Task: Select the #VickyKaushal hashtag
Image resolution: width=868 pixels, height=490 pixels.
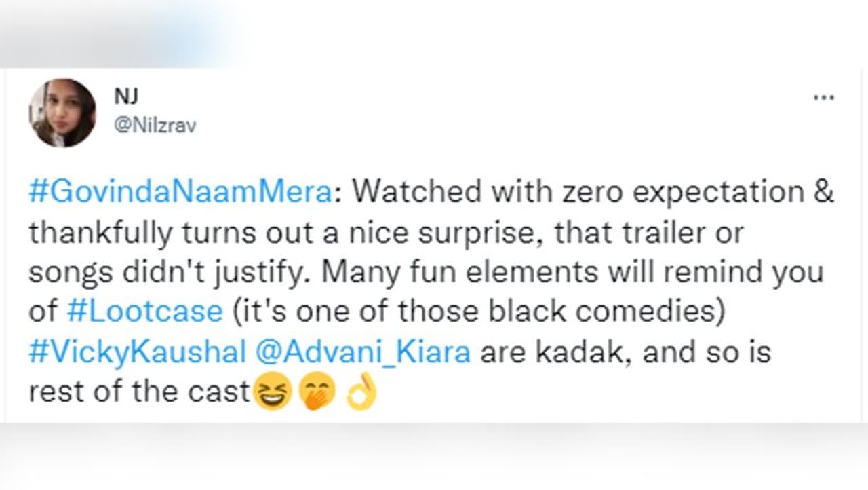Action: (137, 352)
